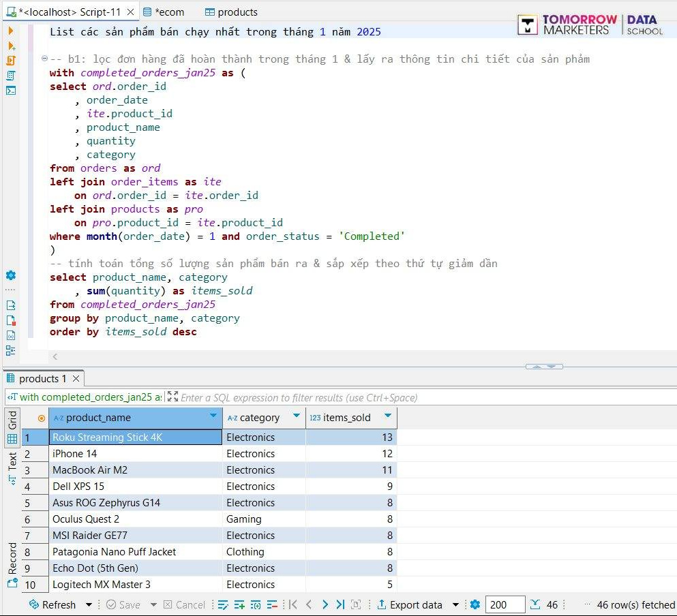Select the MacBook Air M2 cell
This screenshot has width=677, height=616.
pos(136,470)
